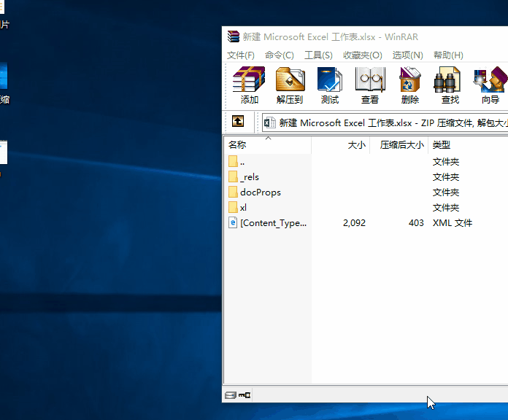The width and height of the screenshot is (508, 420).
Task: Select the _rels folder icon
Action: click(x=233, y=177)
